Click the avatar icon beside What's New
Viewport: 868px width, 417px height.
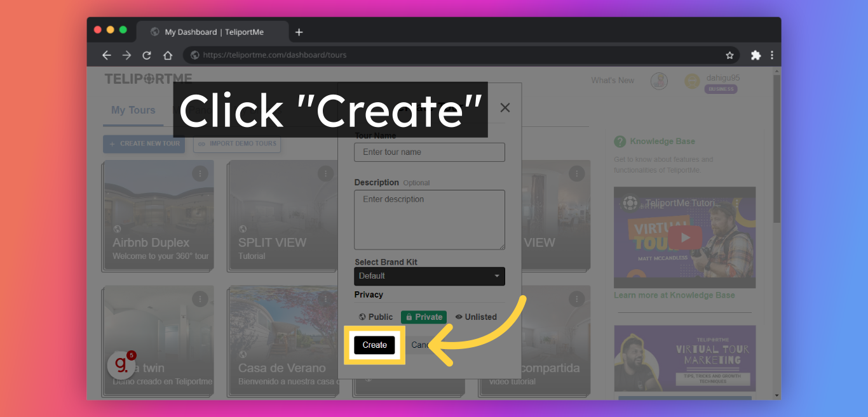pos(659,81)
